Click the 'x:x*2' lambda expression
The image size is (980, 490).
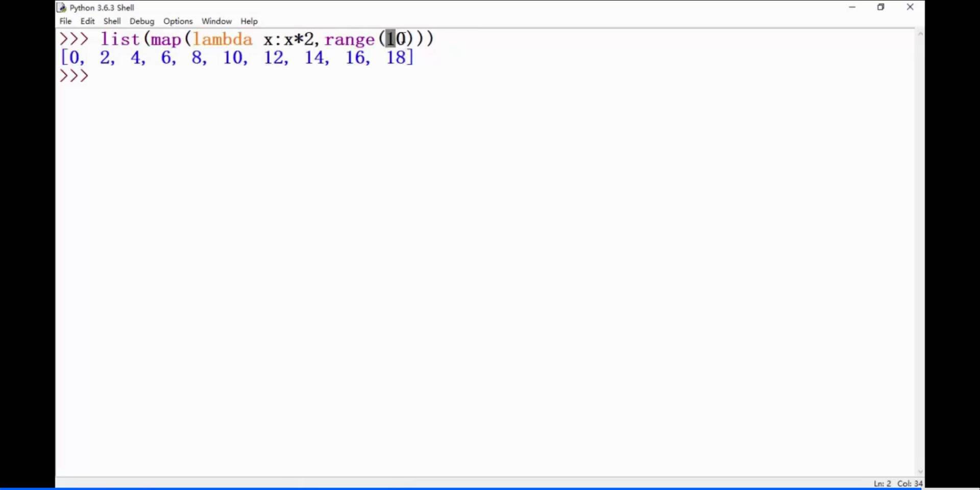point(289,39)
